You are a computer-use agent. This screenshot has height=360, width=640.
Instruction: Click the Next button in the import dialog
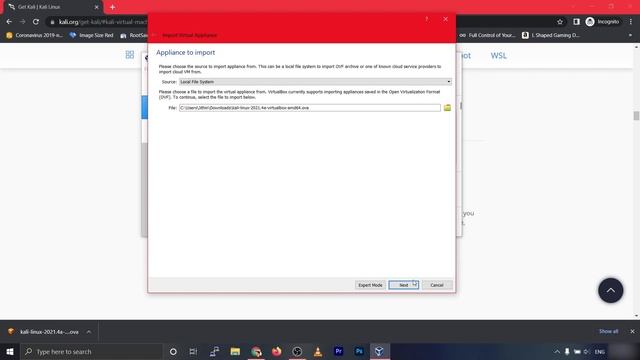point(403,285)
